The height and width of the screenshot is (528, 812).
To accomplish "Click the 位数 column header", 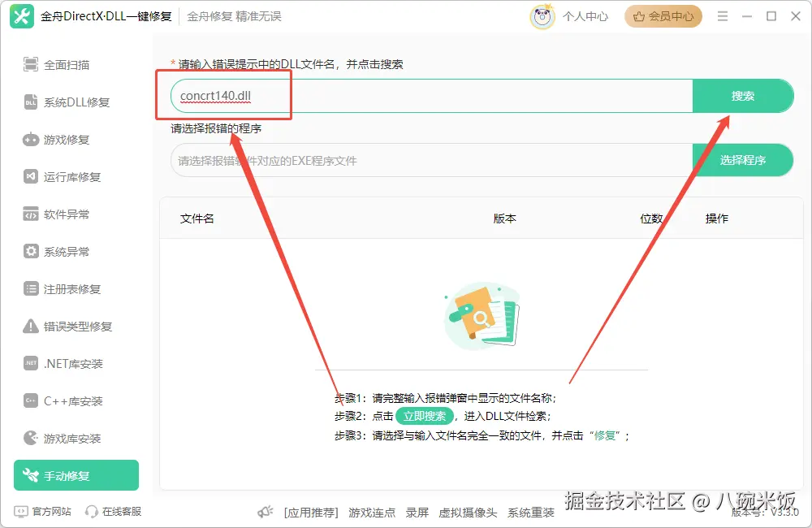I will (651, 219).
